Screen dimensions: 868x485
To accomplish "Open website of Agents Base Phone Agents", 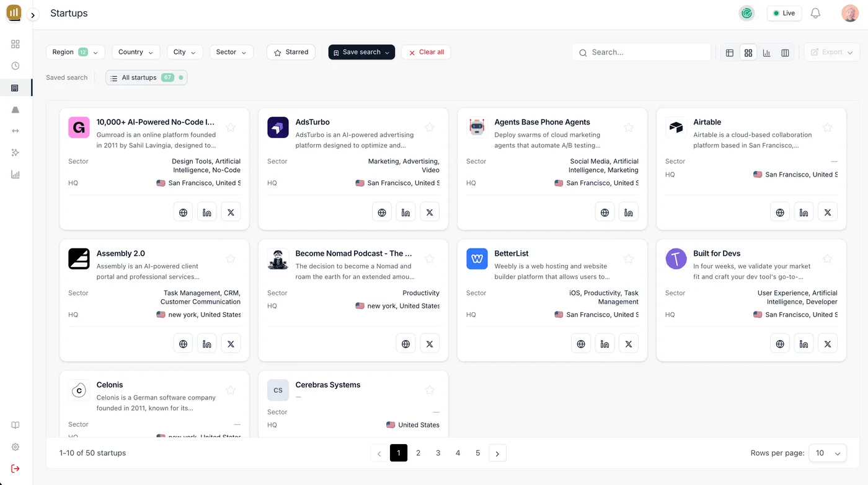I will pyautogui.click(x=604, y=212).
